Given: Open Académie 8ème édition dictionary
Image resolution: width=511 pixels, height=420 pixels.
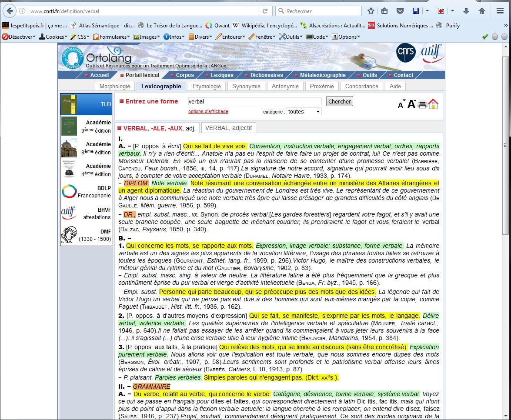Looking at the screenshot, I should coord(86,148).
